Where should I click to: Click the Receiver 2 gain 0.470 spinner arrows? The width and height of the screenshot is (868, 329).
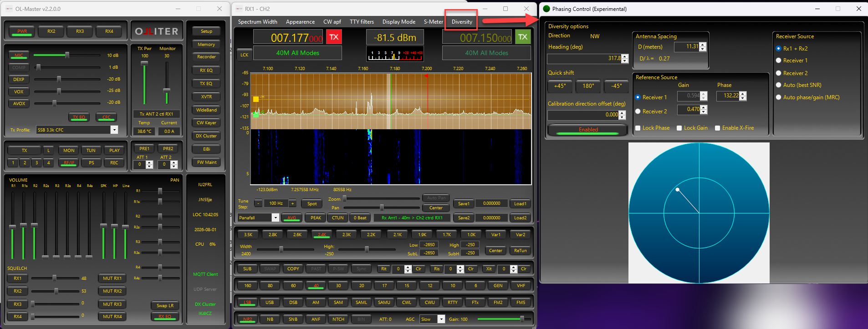coord(704,110)
